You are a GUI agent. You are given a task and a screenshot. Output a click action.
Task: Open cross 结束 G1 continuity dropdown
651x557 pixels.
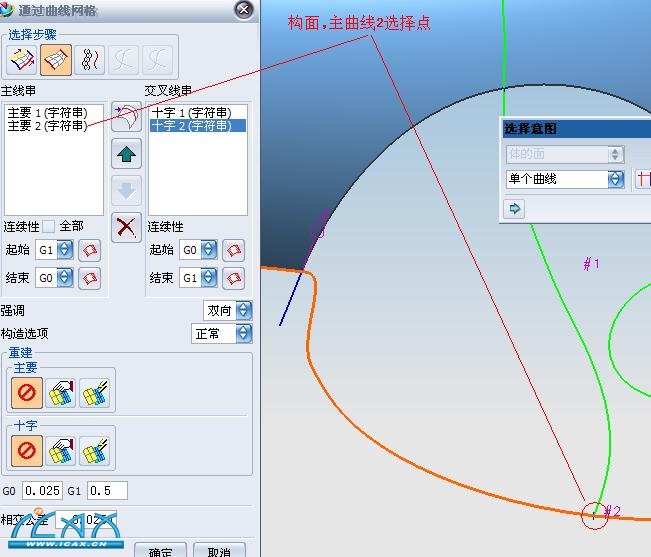click(x=209, y=278)
